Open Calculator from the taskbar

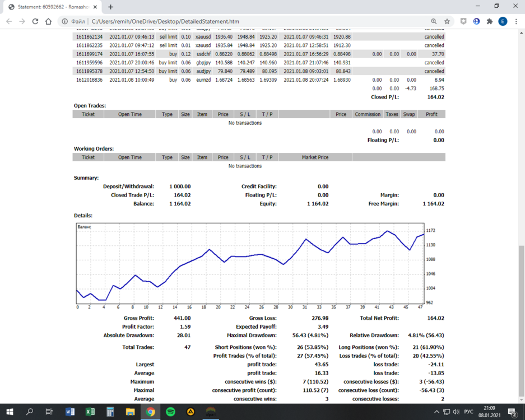110,412
